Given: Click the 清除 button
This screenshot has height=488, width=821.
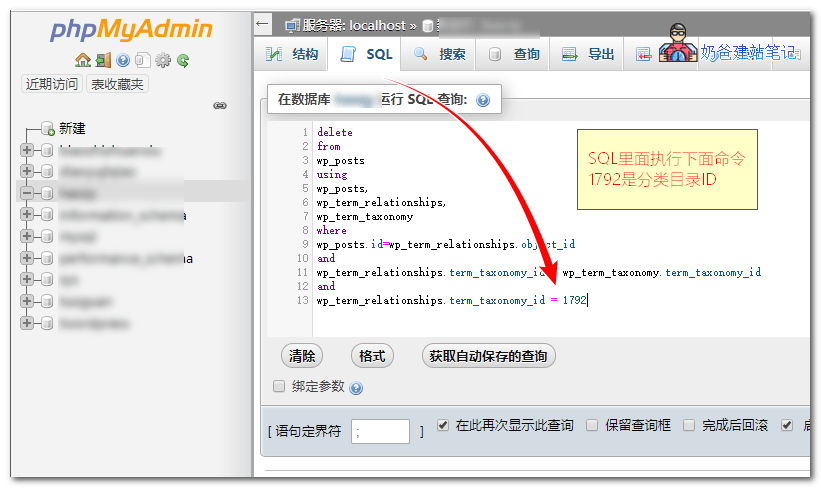Looking at the screenshot, I should pos(302,356).
